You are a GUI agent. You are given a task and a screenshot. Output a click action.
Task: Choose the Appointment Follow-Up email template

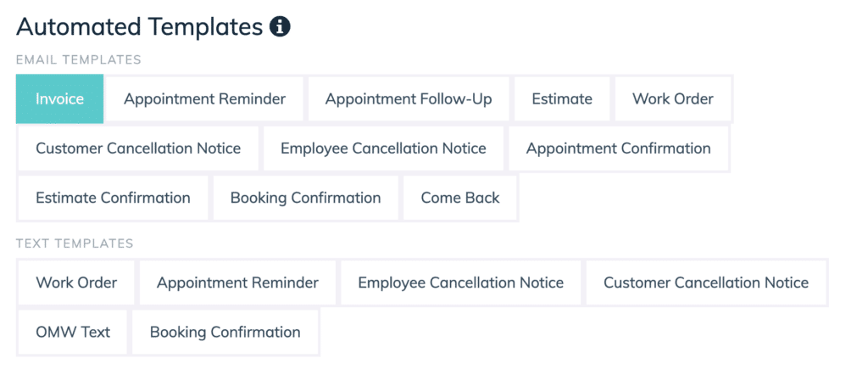click(409, 98)
